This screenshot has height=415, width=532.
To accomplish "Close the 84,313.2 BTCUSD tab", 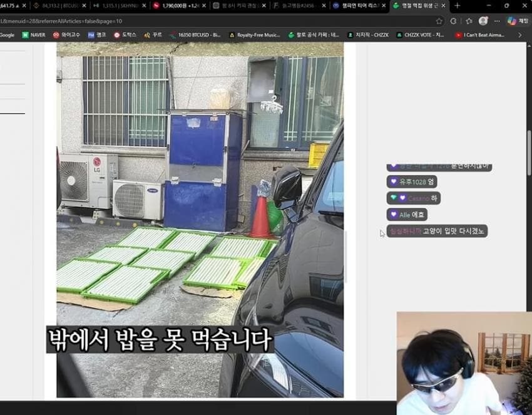I will tap(84, 6).
